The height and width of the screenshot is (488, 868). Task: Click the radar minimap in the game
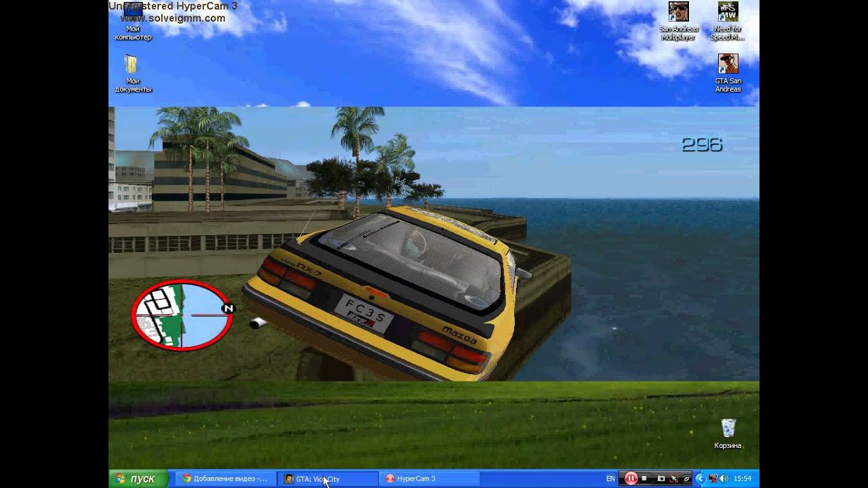[x=182, y=315]
